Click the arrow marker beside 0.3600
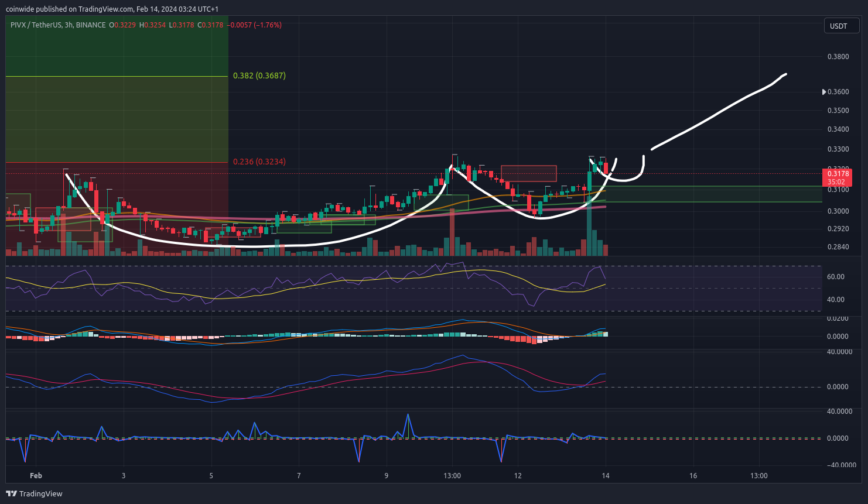The image size is (868, 504). (824, 92)
